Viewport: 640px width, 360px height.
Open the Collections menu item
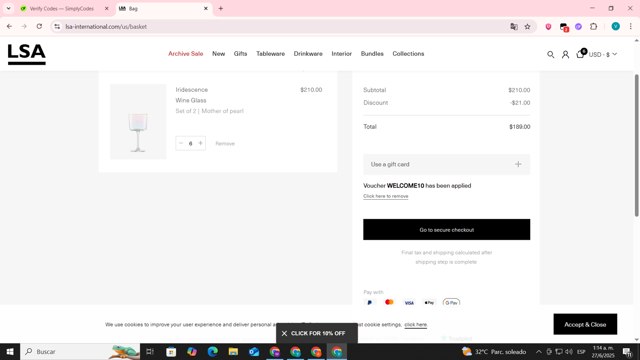[x=408, y=53]
